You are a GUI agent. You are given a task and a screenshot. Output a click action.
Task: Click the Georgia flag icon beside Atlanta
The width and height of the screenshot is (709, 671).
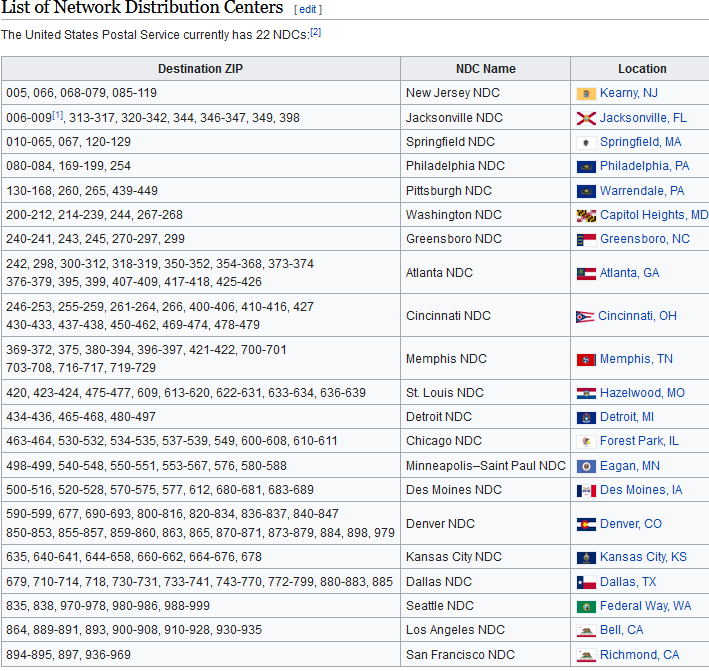pos(586,273)
